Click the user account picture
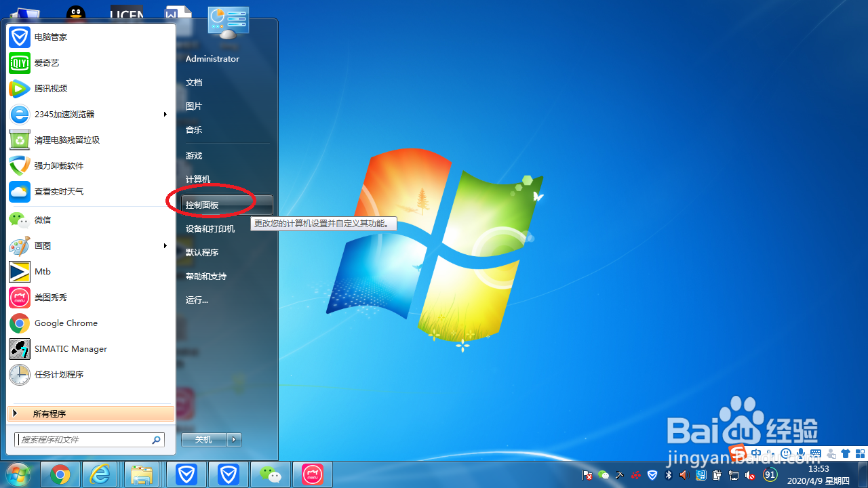Viewport: 868px width, 488px height. [228, 22]
